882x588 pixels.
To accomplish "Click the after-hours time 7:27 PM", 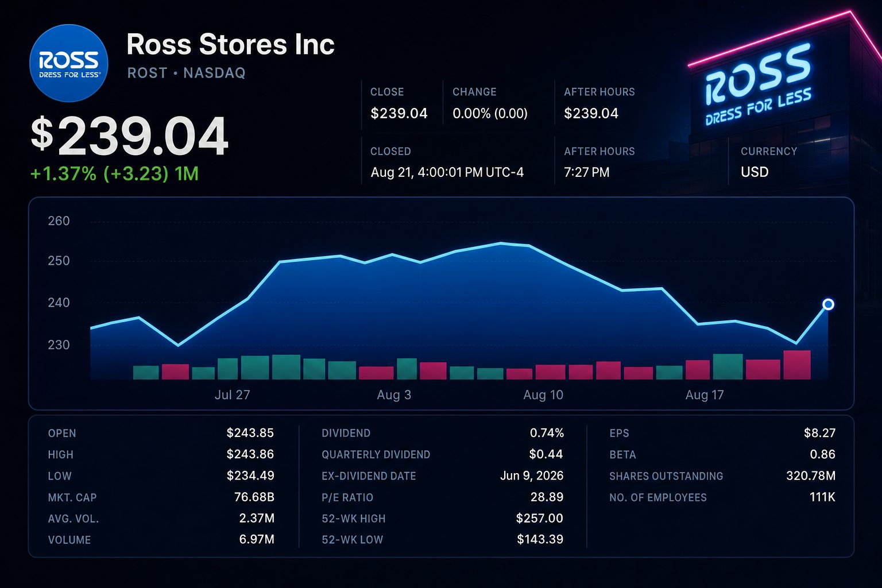I will (x=586, y=172).
